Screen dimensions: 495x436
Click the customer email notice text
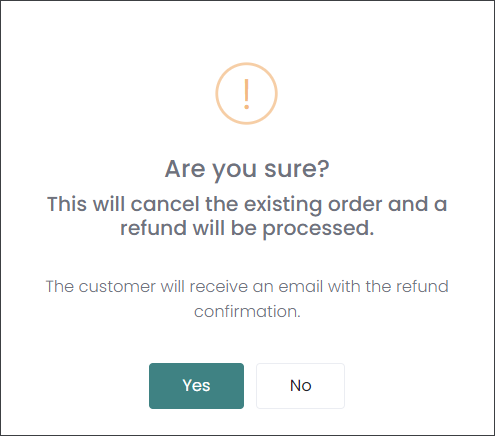click(x=247, y=299)
